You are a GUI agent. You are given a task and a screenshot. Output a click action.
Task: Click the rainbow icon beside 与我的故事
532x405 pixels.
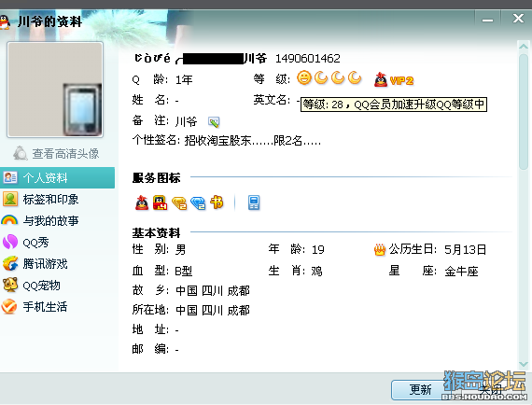pos(9,220)
